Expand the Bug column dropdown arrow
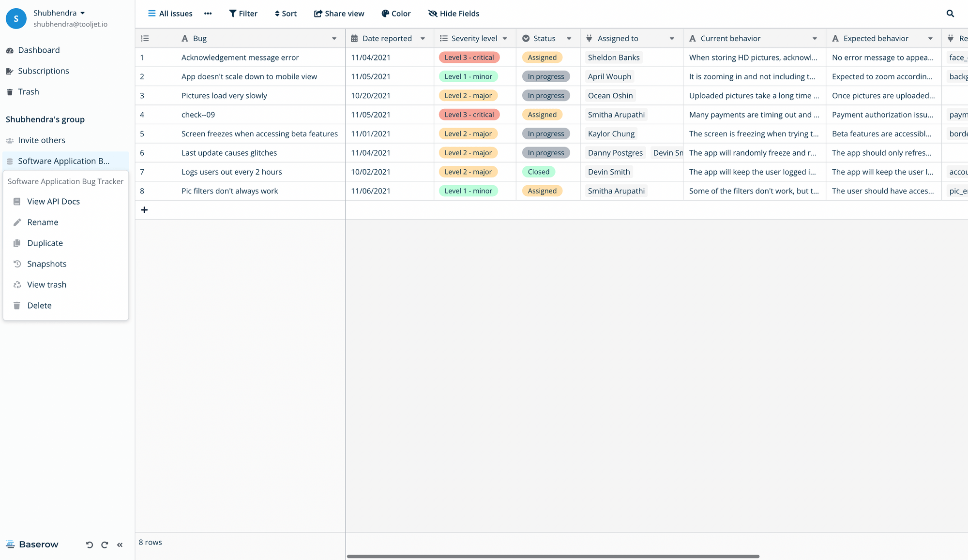Image resolution: width=968 pixels, height=560 pixels. 334,39
